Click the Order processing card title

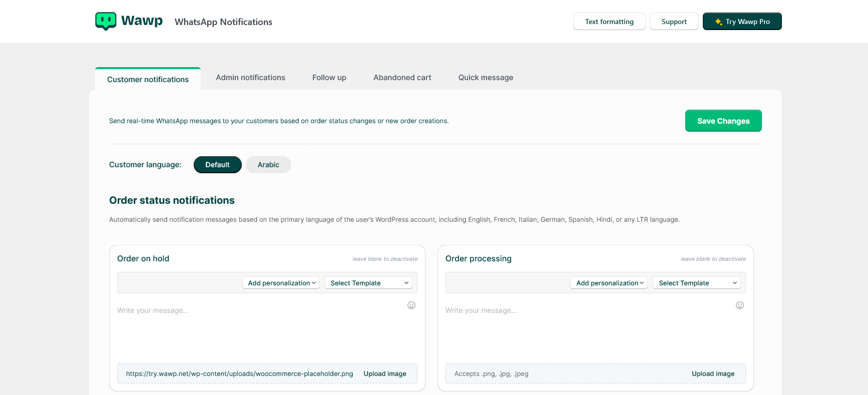(479, 258)
